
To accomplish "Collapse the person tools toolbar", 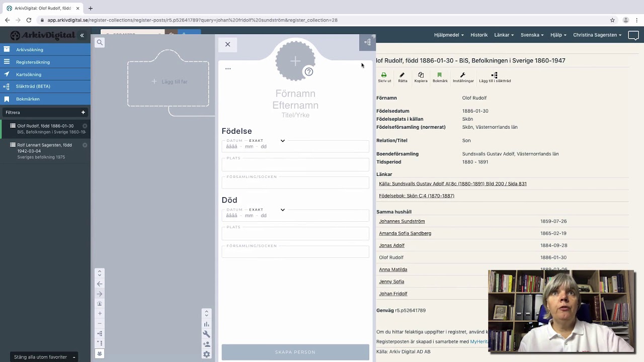I will pyautogui.click(x=206, y=313).
